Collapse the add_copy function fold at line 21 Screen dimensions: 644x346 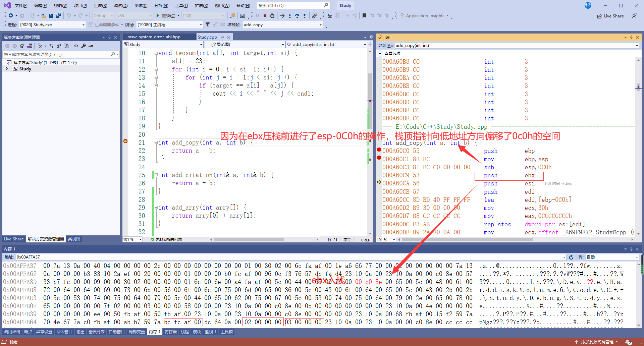tap(156, 142)
